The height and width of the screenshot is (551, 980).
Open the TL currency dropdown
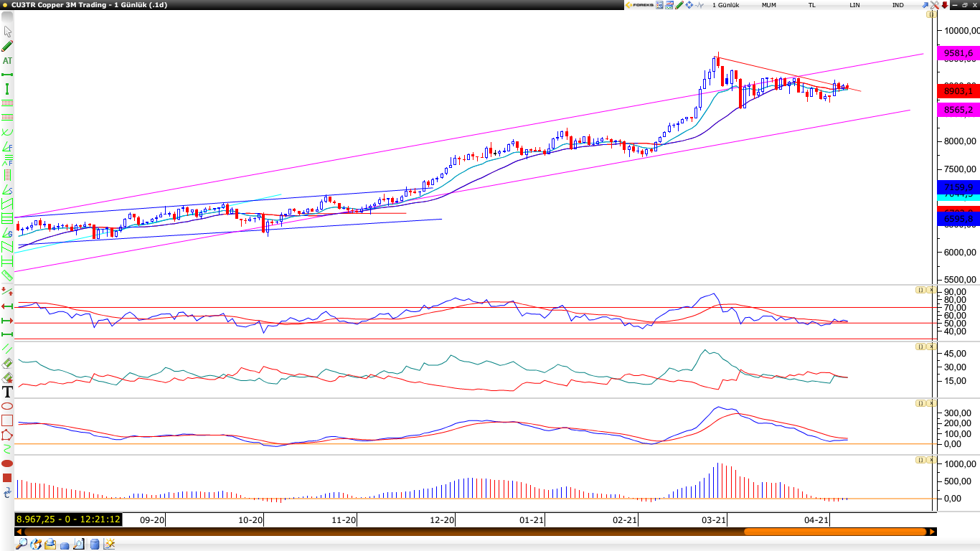[x=812, y=5]
